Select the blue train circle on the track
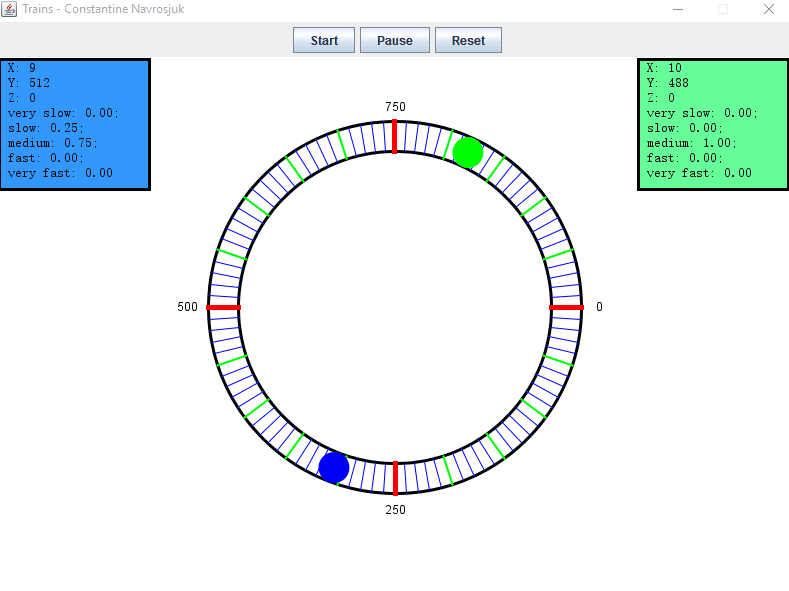Viewport: 789px width, 591px height. click(334, 467)
